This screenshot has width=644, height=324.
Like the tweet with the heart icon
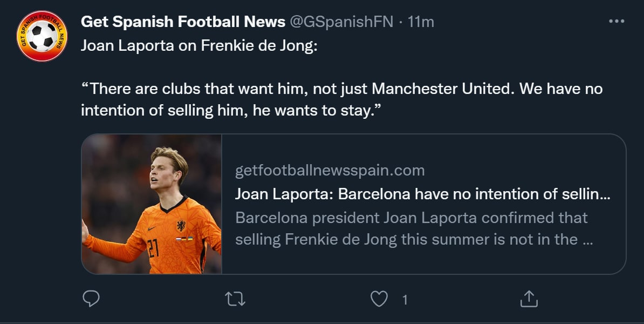[379, 299]
